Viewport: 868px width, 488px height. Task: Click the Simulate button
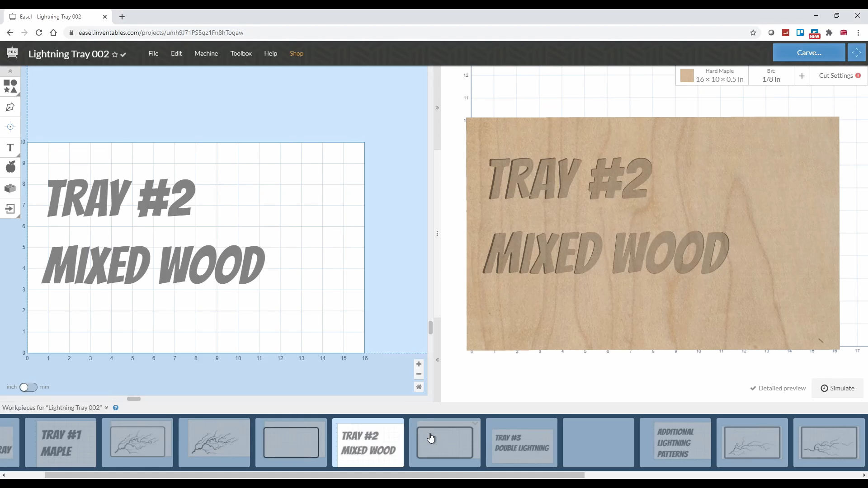point(837,388)
